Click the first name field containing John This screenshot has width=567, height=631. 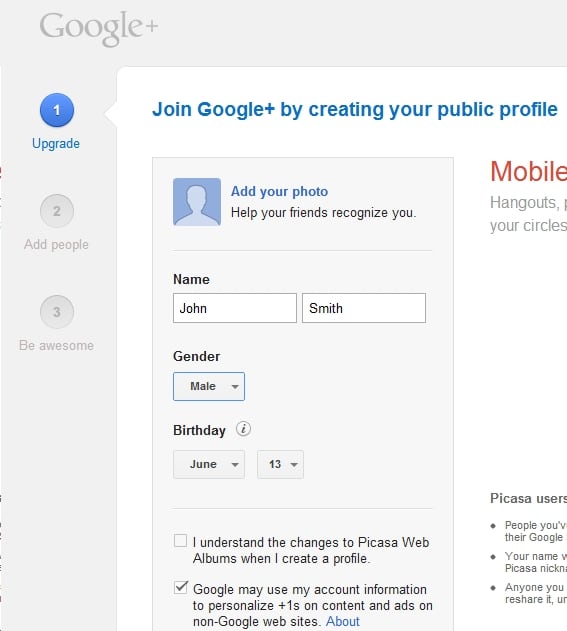tap(235, 308)
